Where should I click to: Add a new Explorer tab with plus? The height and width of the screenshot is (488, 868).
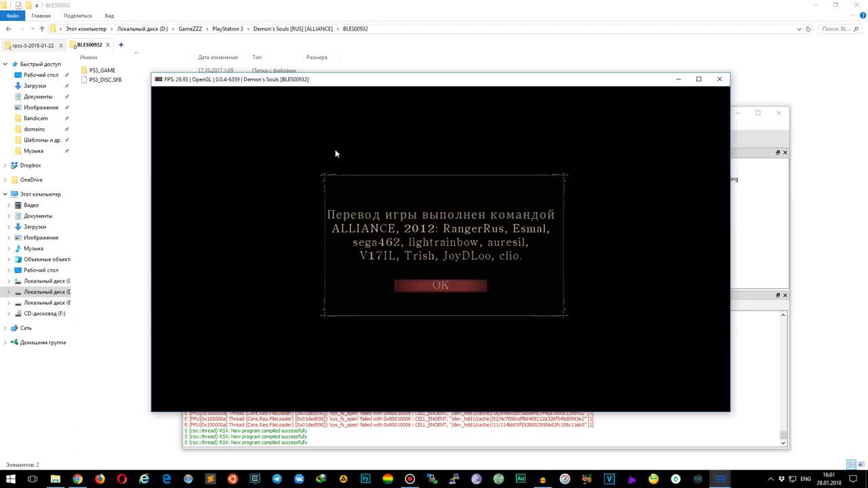pos(121,45)
